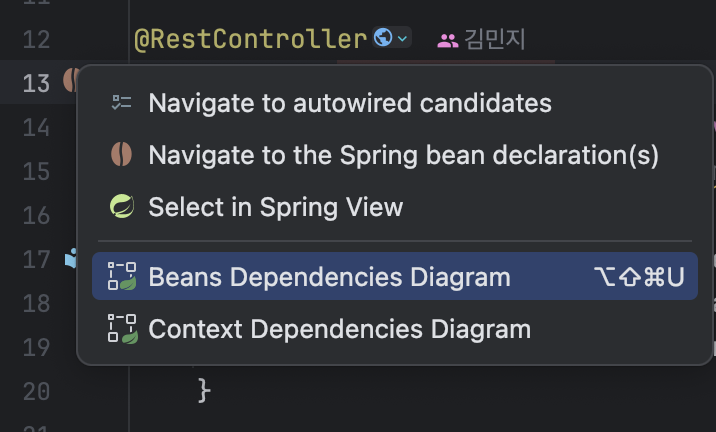716x432 pixels.
Task: Click the Spring bean gutter icon on line 13
Action: click(70, 80)
